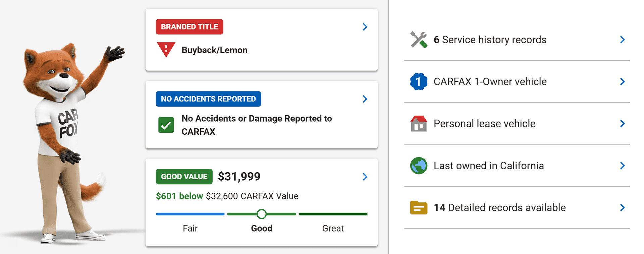Click the 'Buyback/Lemon' label
The height and width of the screenshot is (254, 644).
(x=215, y=50)
